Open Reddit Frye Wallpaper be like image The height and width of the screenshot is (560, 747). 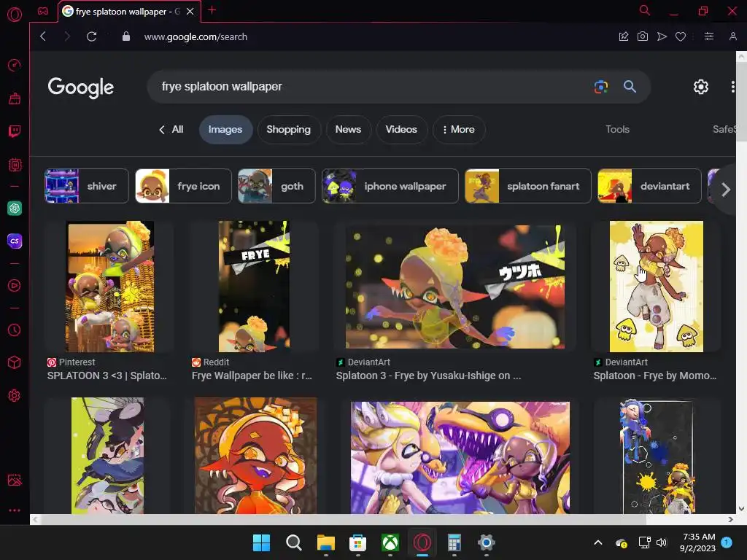click(x=254, y=286)
